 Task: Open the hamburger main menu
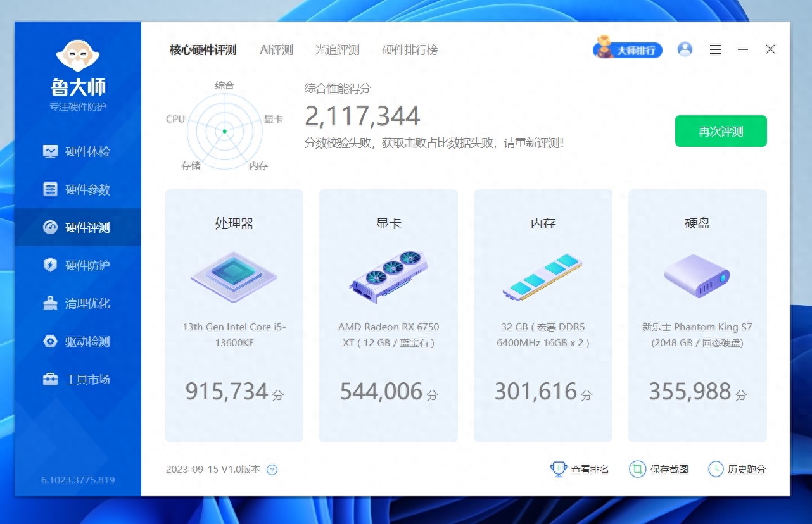[x=715, y=49]
